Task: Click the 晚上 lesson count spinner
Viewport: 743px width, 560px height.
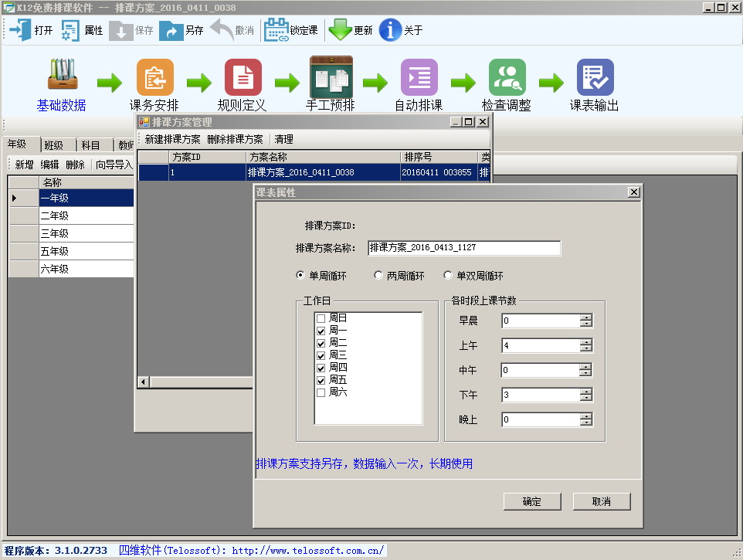Action: 586,419
